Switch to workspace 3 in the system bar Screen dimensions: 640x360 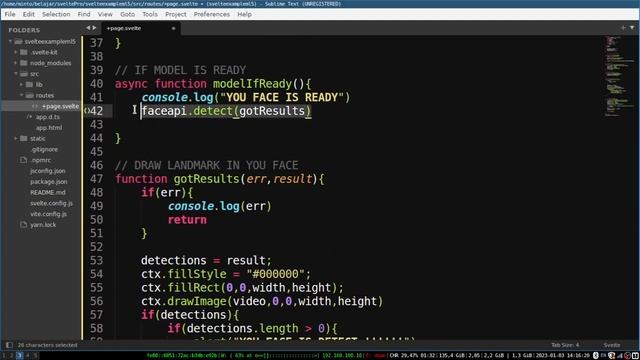tap(19, 356)
